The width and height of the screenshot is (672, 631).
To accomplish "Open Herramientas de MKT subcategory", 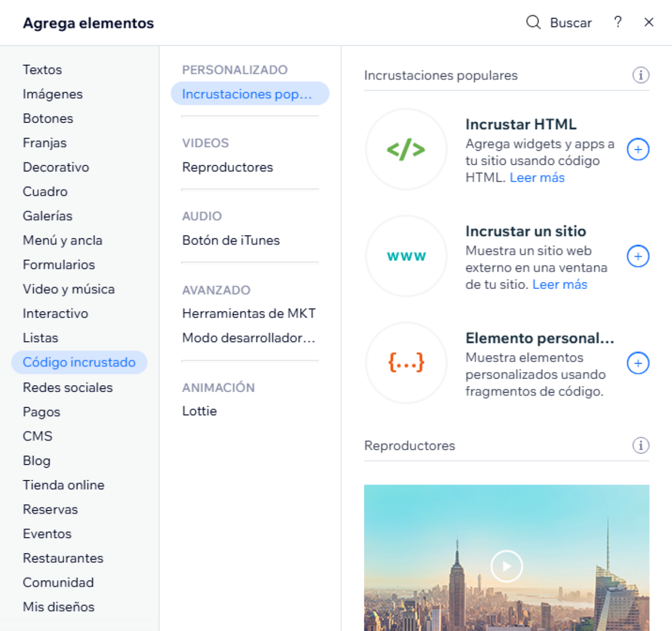I will click(249, 313).
